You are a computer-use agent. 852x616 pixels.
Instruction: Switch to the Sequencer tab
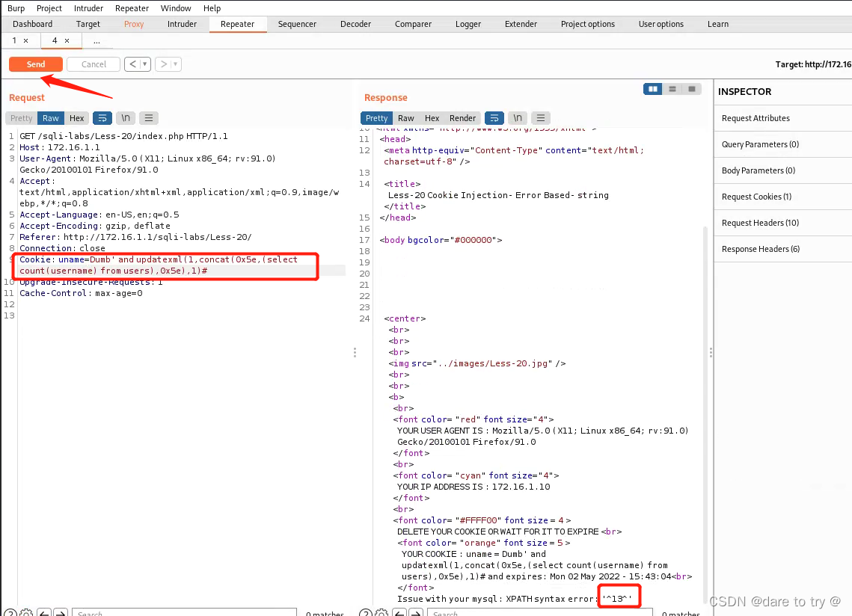(297, 24)
